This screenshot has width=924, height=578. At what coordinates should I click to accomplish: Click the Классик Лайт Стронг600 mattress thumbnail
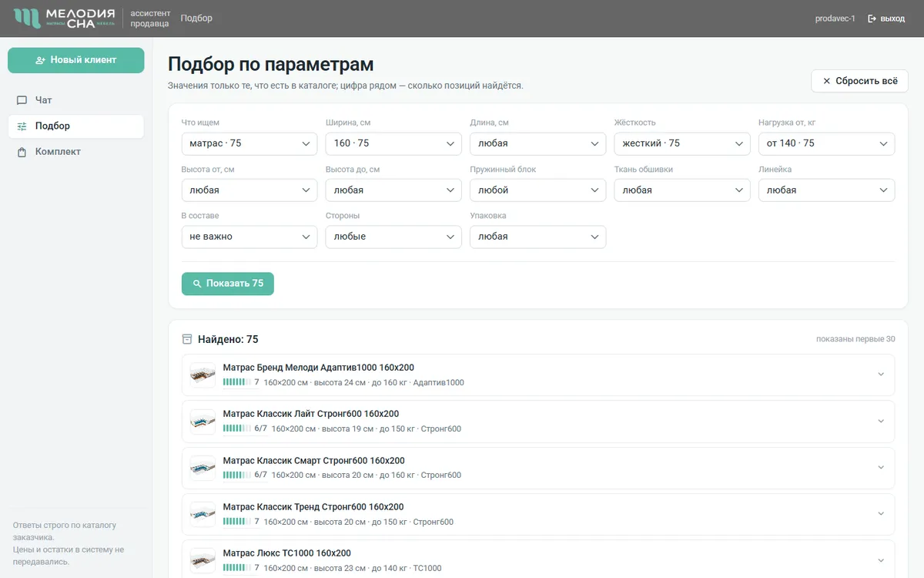pyautogui.click(x=203, y=421)
